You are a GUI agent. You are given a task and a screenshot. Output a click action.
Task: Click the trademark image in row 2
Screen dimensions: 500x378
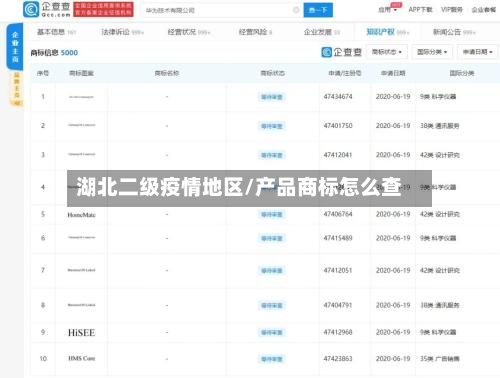81,125
